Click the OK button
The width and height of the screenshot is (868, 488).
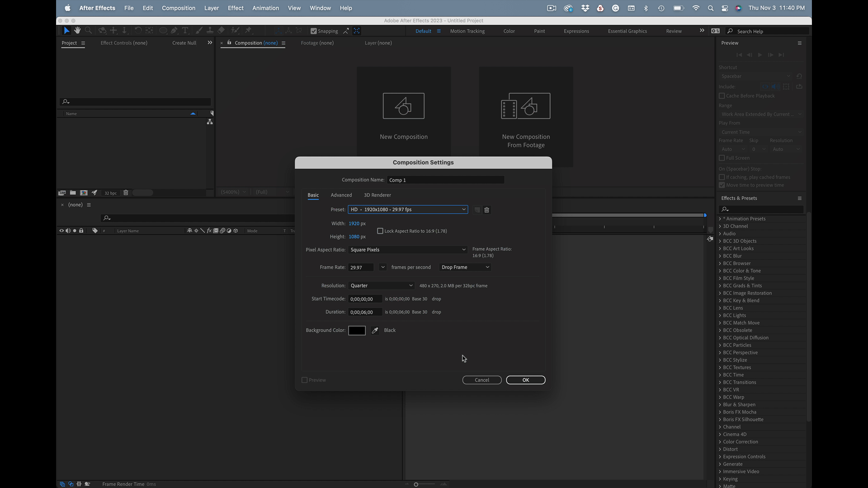pyautogui.click(x=525, y=380)
